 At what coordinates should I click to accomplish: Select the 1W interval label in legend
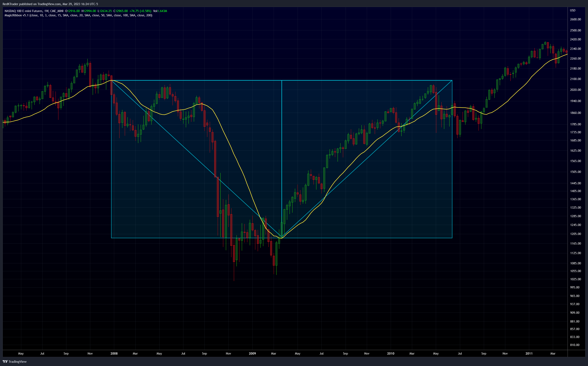click(x=47, y=11)
